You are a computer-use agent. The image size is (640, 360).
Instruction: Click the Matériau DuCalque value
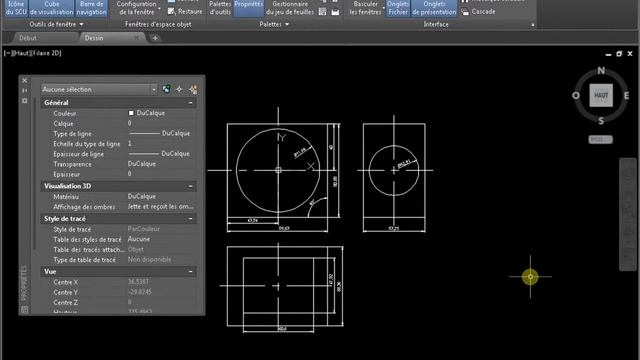point(142,196)
